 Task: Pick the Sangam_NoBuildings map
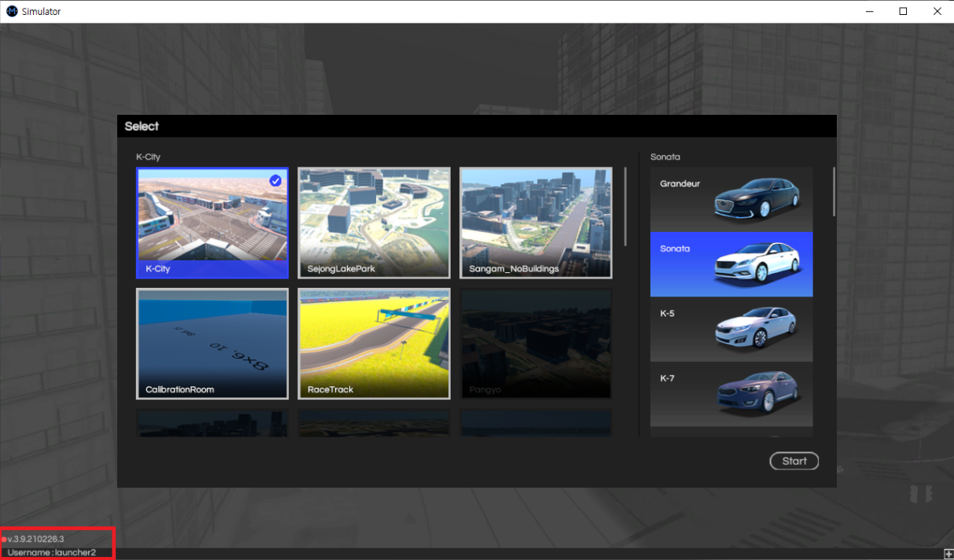[x=536, y=223]
